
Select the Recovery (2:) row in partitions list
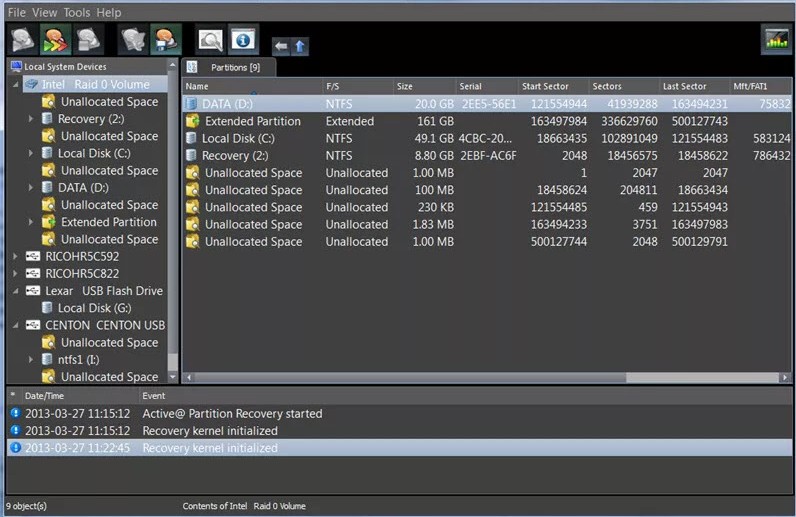[487, 156]
